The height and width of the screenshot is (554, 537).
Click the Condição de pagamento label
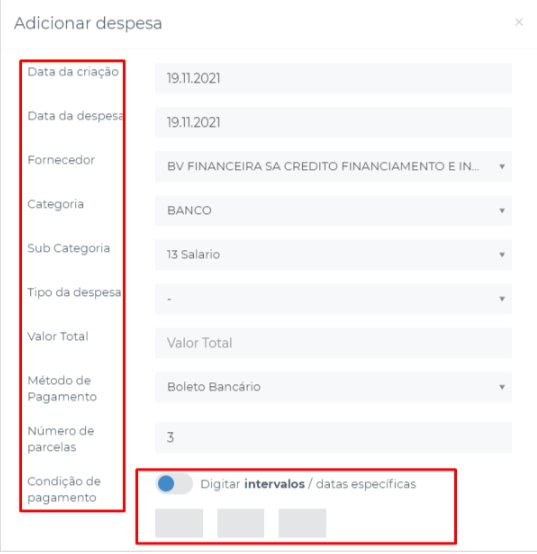[64, 489]
